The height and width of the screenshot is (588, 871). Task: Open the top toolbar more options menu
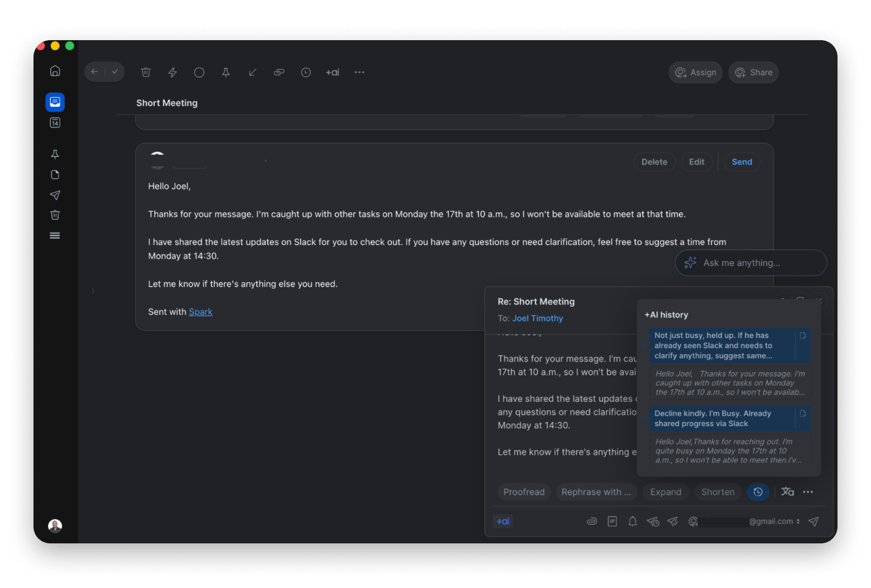coord(360,73)
